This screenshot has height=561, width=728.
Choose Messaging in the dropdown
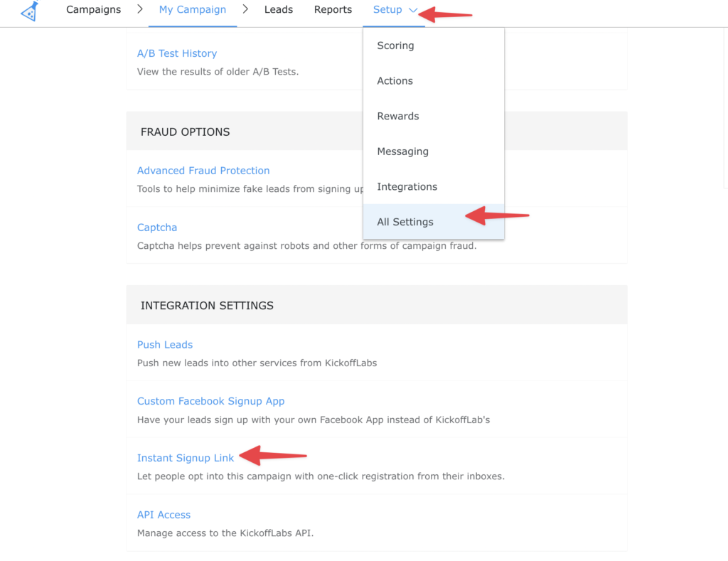click(x=433, y=151)
